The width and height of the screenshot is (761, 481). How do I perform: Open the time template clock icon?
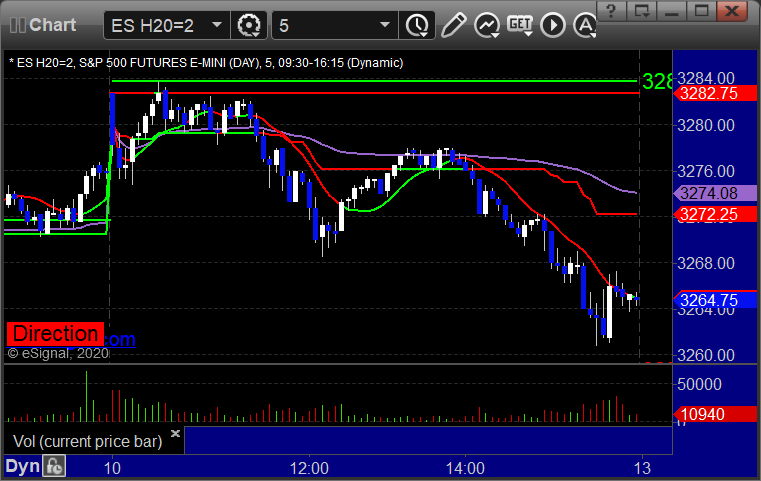pyautogui.click(x=417, y=25)
